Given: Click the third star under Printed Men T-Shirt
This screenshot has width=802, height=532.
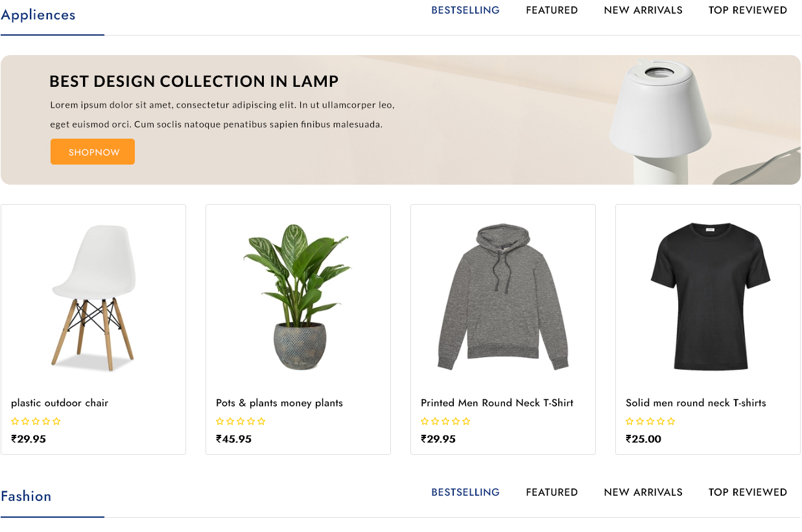Looking at the screenshot, I should (445, 421).
